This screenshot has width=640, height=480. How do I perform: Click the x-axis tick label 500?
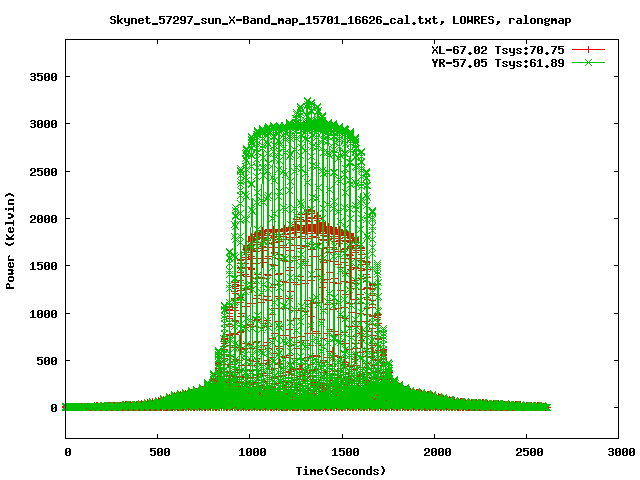tap(160, 452)
